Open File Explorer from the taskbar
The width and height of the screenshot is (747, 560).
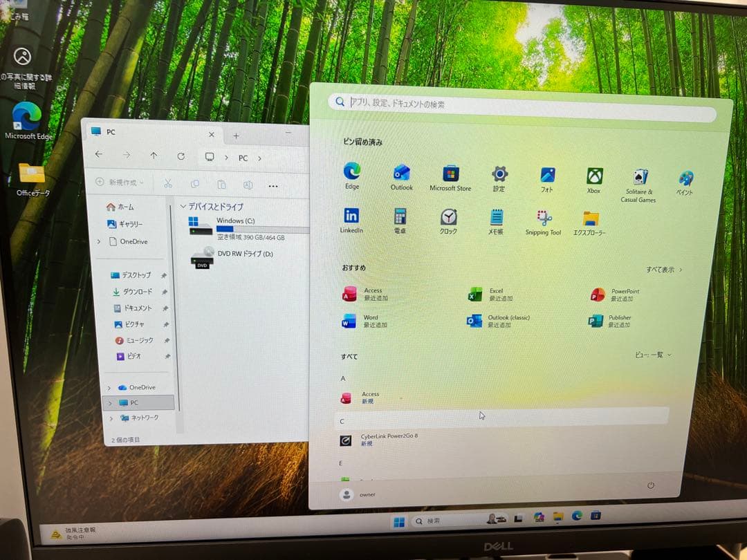tap(558, 516)
